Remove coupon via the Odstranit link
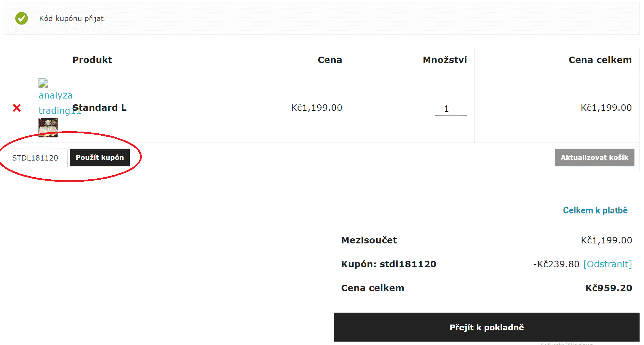The width and height of the screenshot is (644, 345). point(607,264)
